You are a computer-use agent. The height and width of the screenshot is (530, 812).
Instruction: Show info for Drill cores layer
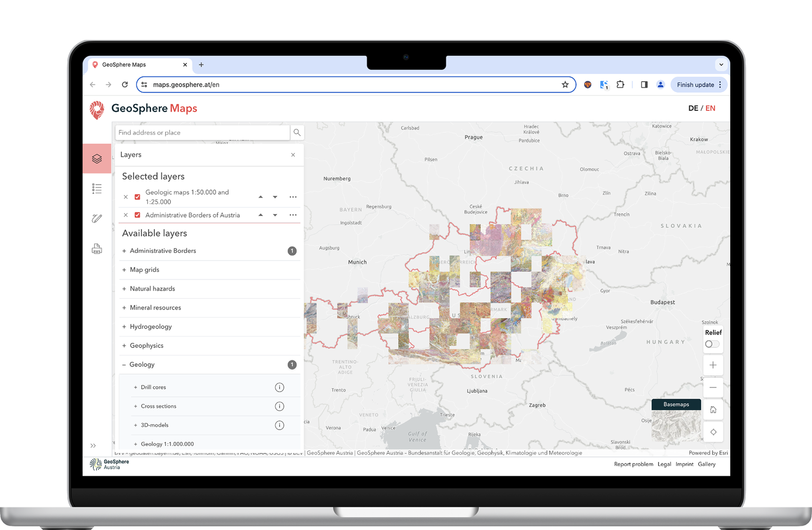click(x=279, y=387)
